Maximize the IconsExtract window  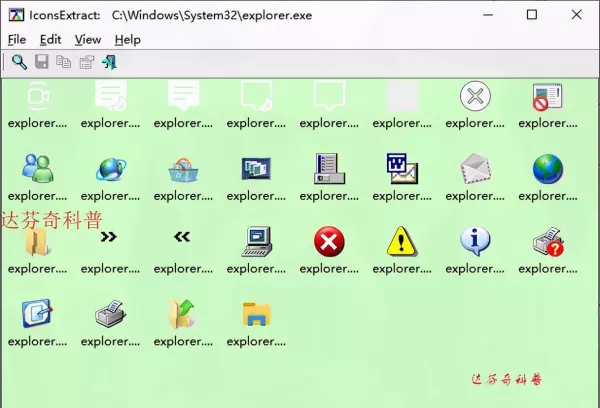click(x=532, y=15)
